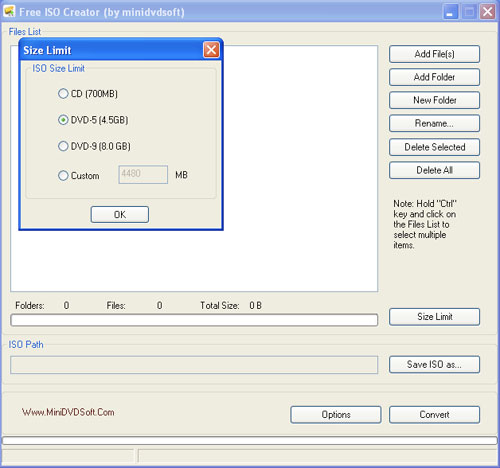Viewport: 500px width, 468px height.
Task: Click the Total Size label text
Action: pos(220,305)
